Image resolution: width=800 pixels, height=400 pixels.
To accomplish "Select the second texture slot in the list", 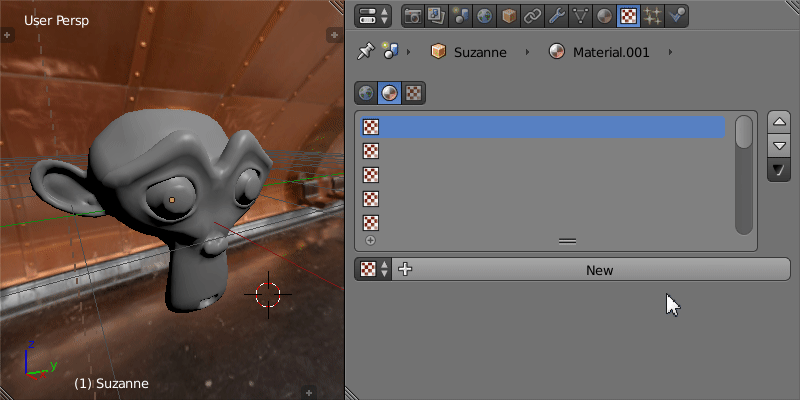I will pyautogui.click(x=543, y=151).
